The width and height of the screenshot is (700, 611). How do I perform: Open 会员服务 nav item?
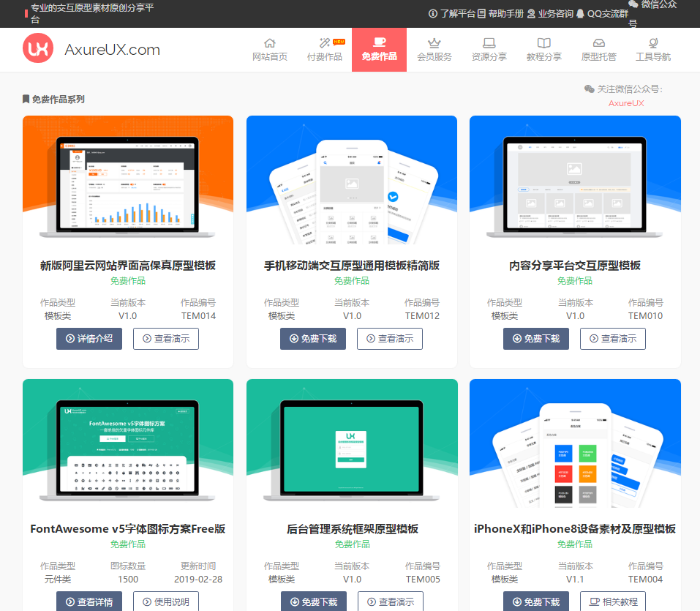[434, 50]
